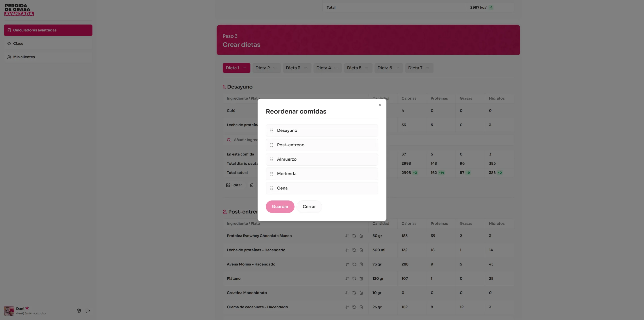
Task: Open the Dieta 2 options ellipsis
Action: click(x=275, y=68)
